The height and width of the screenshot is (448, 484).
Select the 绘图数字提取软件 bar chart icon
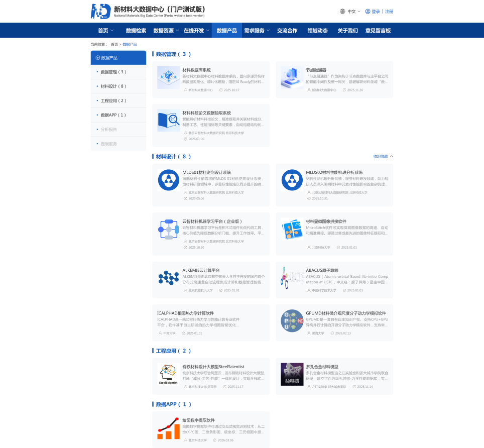(x=168, y=428)
